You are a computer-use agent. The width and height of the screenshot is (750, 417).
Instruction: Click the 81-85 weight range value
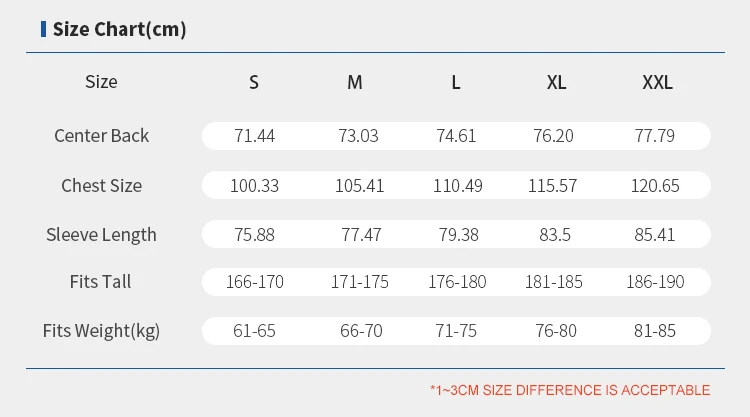pos(657,331)
